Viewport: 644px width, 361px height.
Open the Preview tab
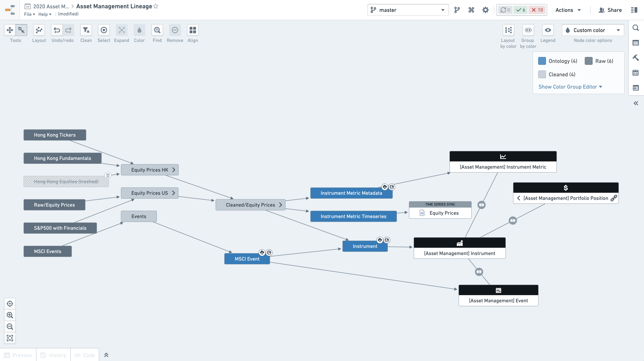click(x=18, y=355)
